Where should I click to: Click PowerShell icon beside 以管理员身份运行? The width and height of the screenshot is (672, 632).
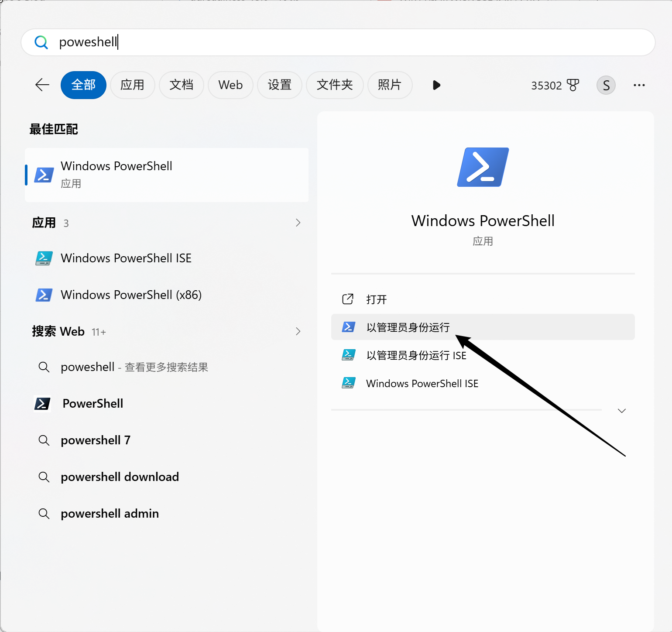coord(348,327)
